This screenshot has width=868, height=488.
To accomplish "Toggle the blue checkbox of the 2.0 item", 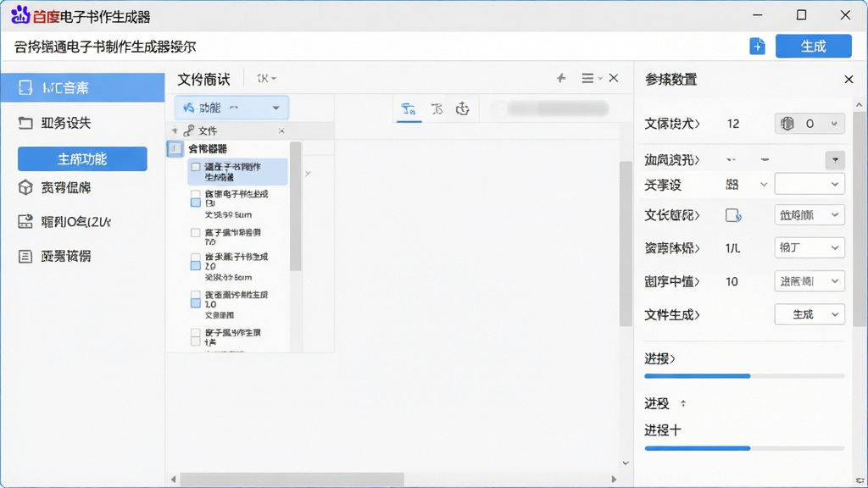I will click(196, 265).
